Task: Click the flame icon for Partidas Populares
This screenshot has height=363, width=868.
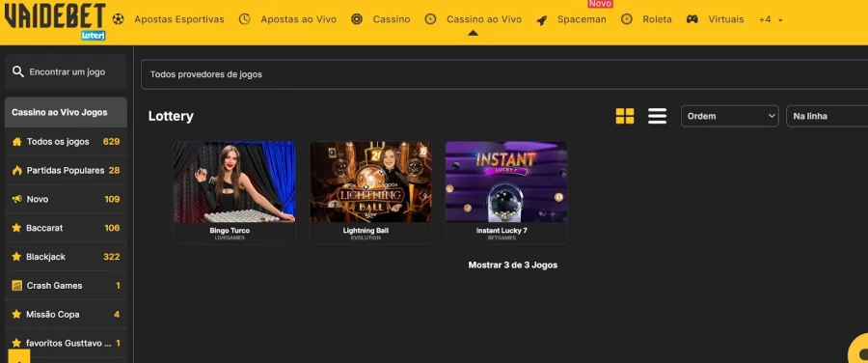Action: tap(17, 170)
